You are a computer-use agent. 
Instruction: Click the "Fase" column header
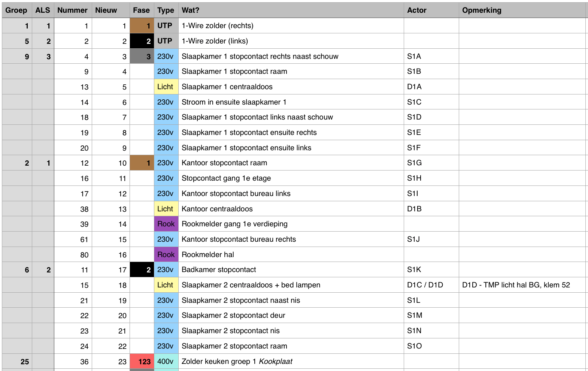click(x=141, y=10)
